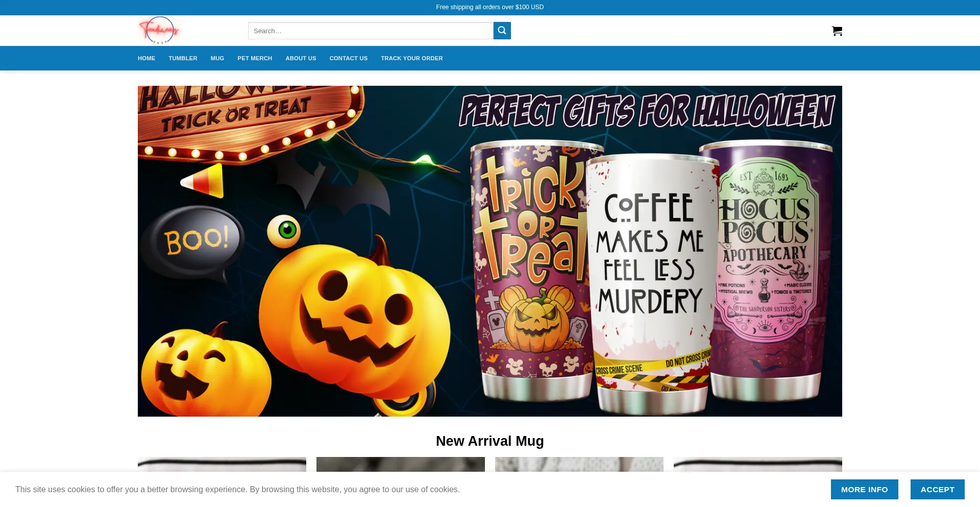Go to the Home menu item

pos(146,58)
